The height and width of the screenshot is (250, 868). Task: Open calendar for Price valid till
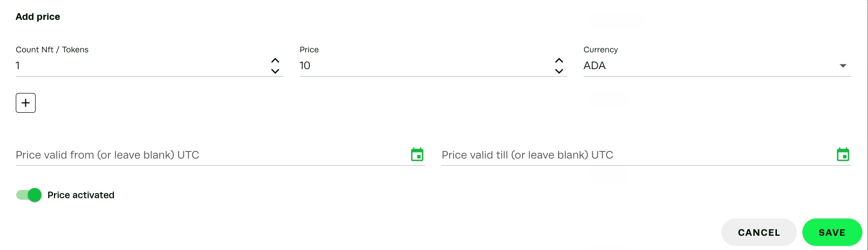843,154
